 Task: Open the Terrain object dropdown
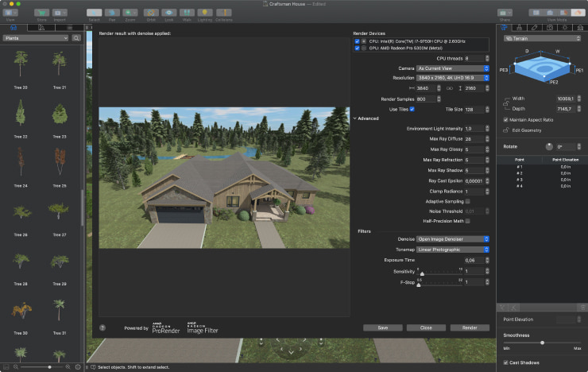point(542,38)
